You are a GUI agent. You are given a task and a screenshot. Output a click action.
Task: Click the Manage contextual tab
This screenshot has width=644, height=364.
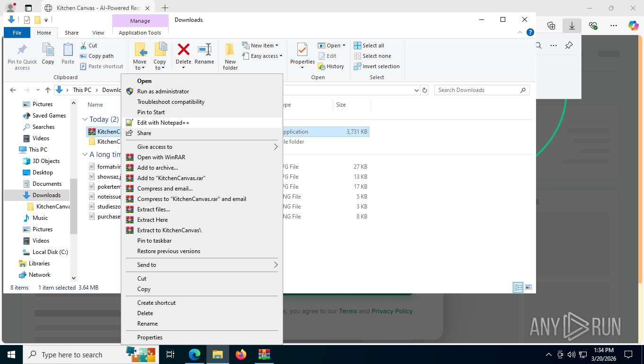[x=140, y=21]
